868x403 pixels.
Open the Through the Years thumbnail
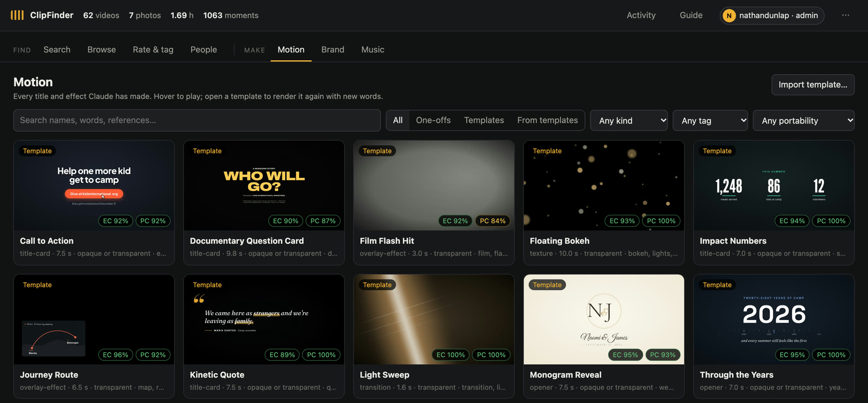coord(774,319)
